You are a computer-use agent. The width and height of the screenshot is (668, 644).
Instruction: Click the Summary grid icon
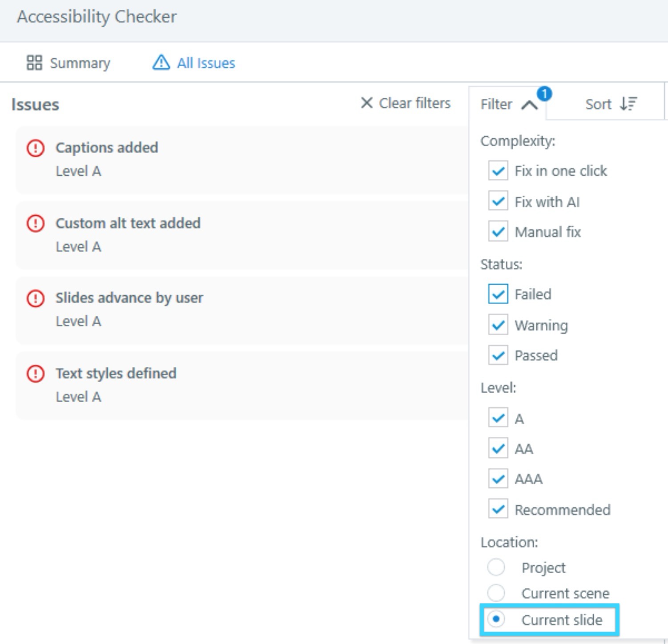[x=34, y=63]
